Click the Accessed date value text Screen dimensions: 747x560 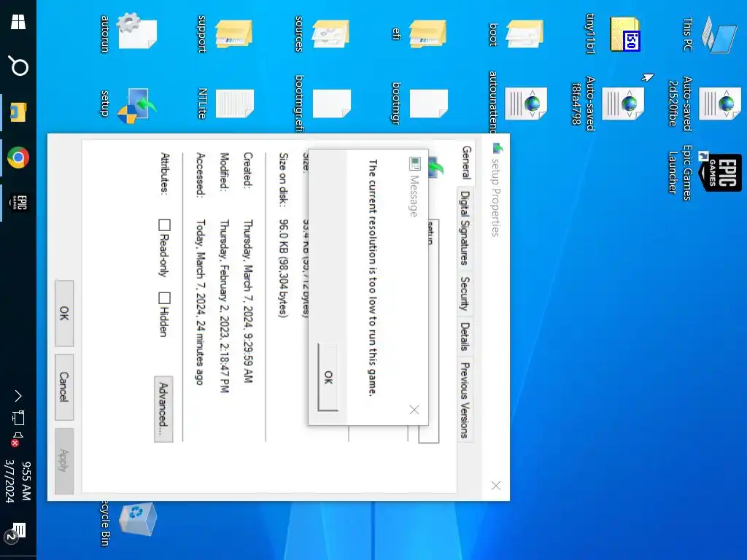[x=201, y=302]
